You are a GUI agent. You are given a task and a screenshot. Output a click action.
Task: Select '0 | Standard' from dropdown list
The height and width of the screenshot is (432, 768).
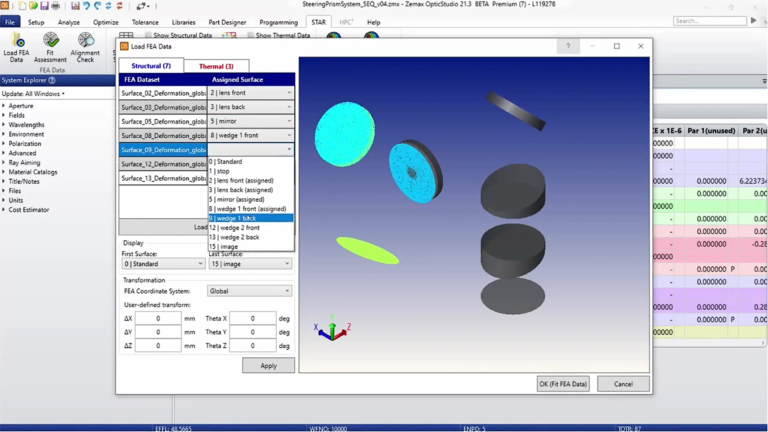pyautogui.click(x=251, y=162)
